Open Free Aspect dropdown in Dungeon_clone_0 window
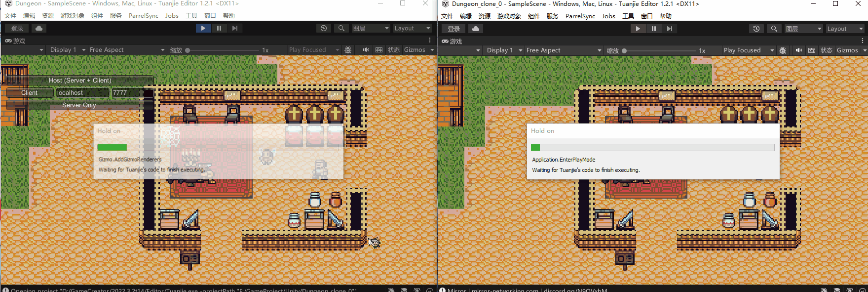This screenshot has height=292, width=868. click(x=564, y=50)
